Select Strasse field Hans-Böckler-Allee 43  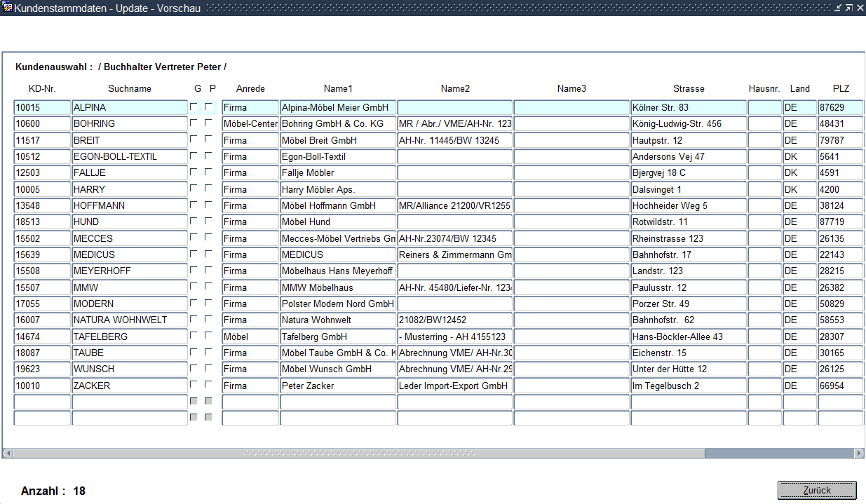tap(688, 337)
